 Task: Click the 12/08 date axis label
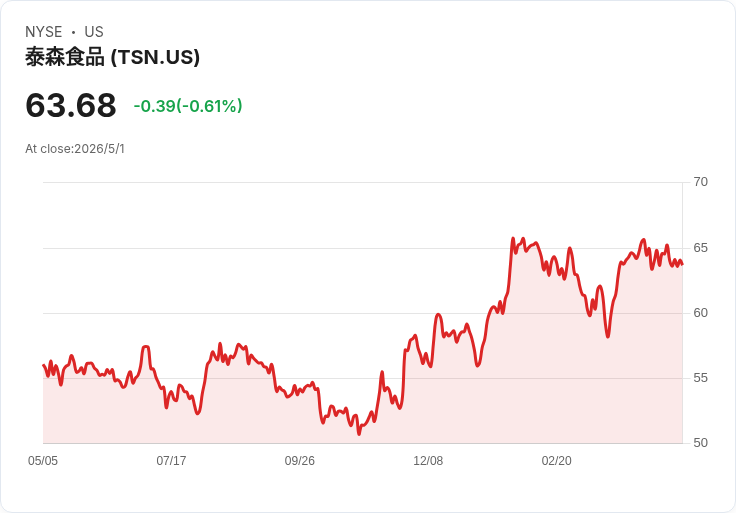tap(428, 461)
